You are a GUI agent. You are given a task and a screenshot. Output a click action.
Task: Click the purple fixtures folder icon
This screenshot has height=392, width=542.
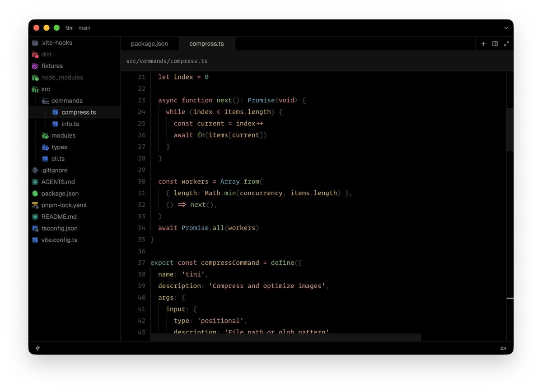pyautogui.click(x=35, y=66)
